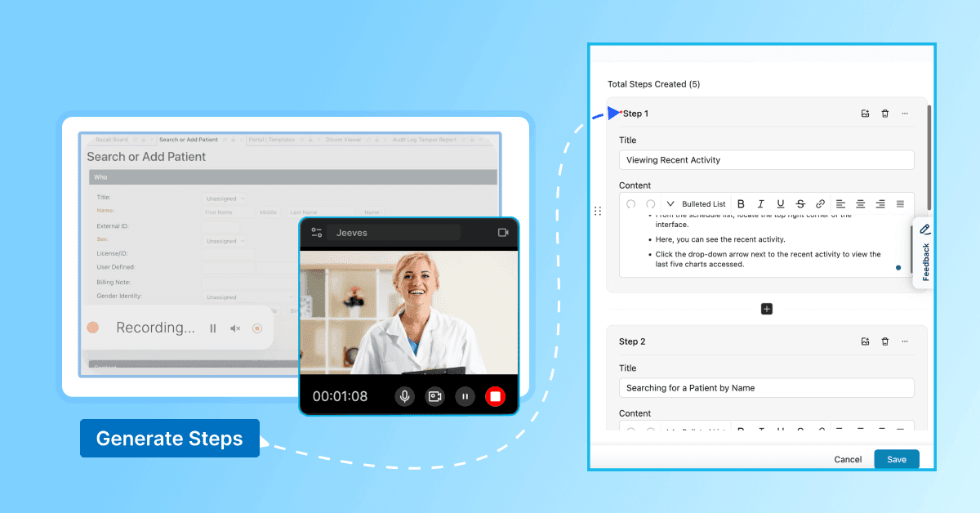Add image to Step 2

coord(865,341)
